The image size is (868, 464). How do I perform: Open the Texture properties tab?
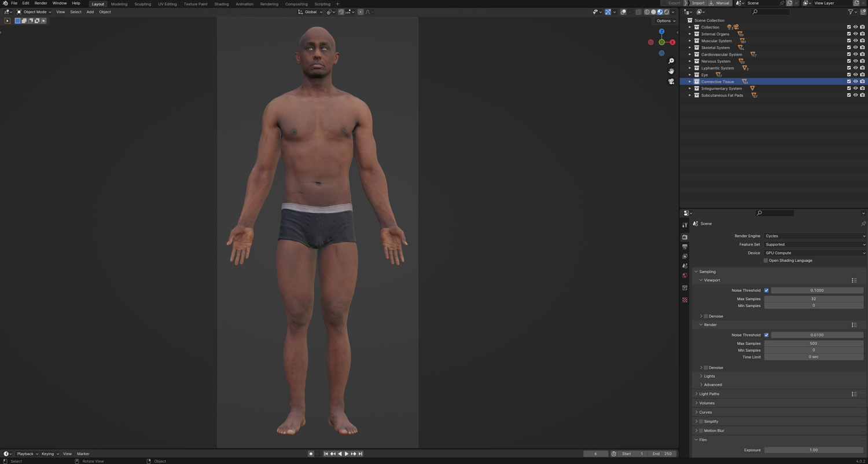[685, 300]
